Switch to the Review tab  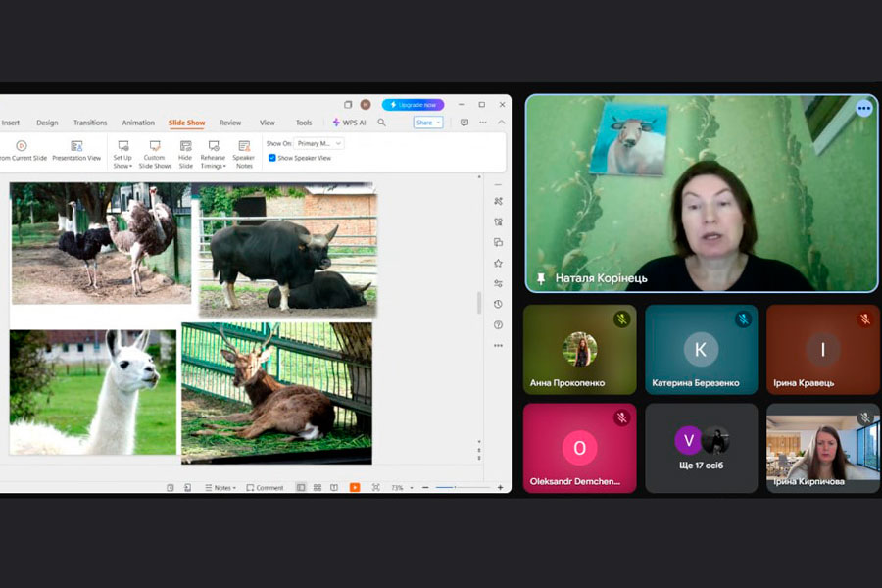click(x=230, y=122)
